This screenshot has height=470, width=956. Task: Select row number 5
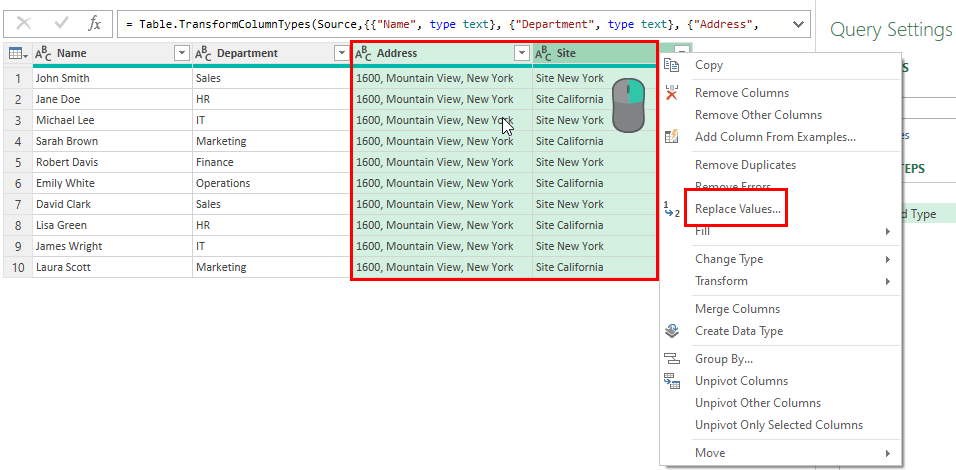(18, 163)
